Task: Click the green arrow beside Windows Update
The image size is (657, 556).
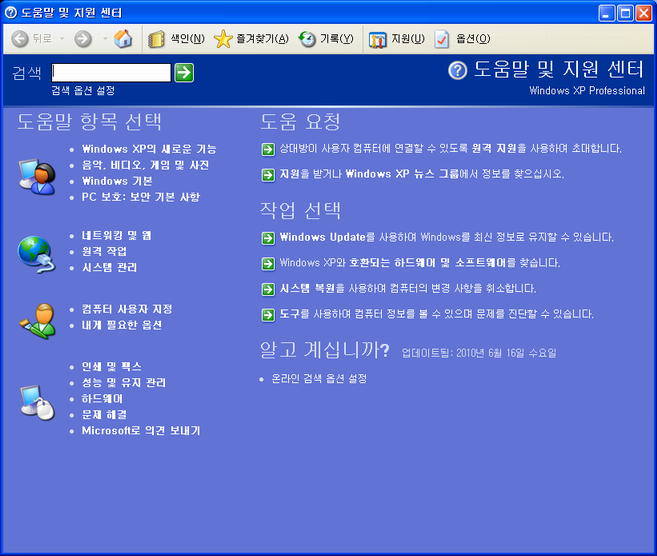Action: [268, 238]
